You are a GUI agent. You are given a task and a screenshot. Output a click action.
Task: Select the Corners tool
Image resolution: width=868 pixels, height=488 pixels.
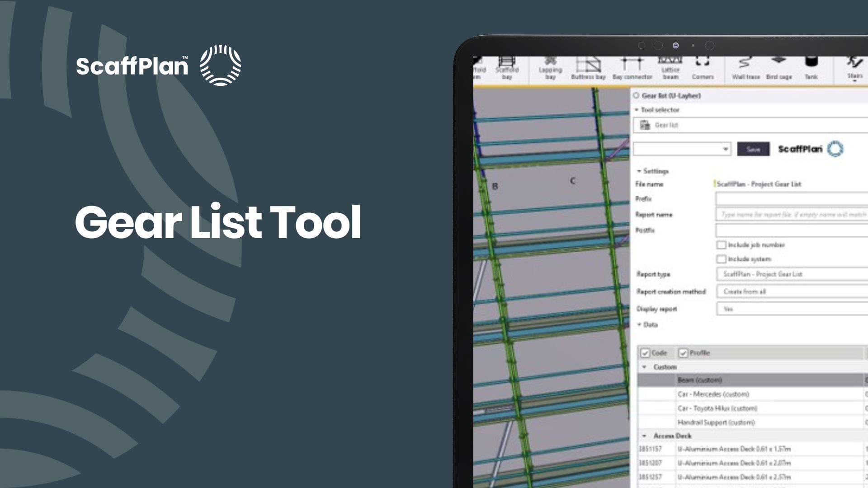click(703, 68)
